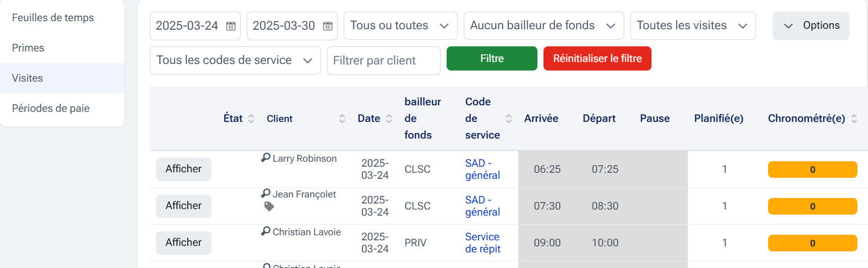868x268 pixels.
Task: Focus the 'Filtrer par client' input field
Action: coord(384,60)
